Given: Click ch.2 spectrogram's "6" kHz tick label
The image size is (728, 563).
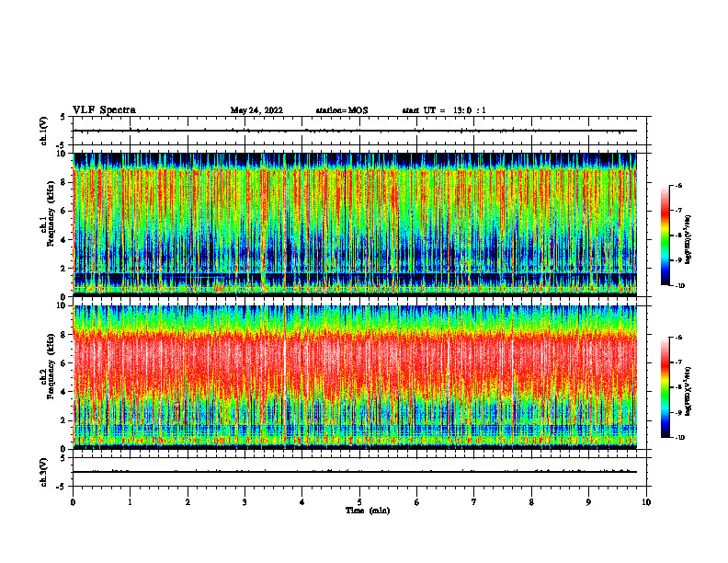Looking at the screenshot, I should coord(64,363).
